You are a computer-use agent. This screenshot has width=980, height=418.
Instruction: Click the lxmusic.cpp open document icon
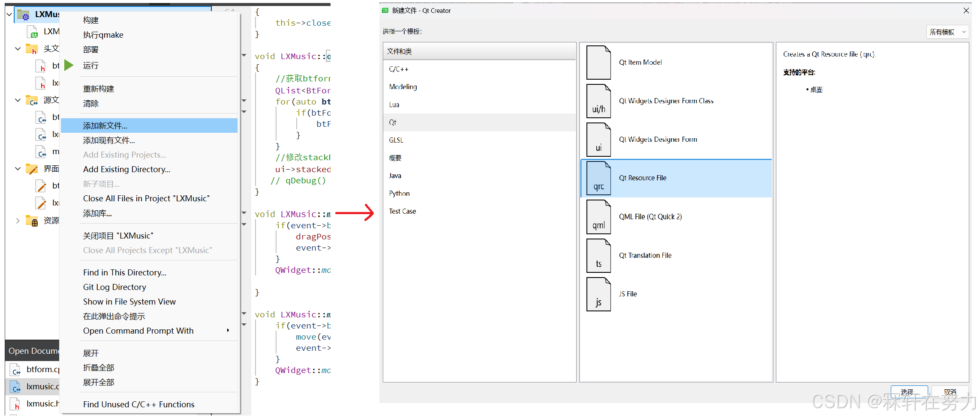point(15,387)
